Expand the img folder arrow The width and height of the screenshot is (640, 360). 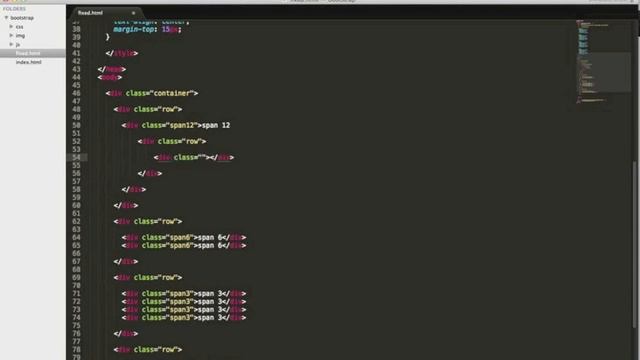[x=11, y=36]
